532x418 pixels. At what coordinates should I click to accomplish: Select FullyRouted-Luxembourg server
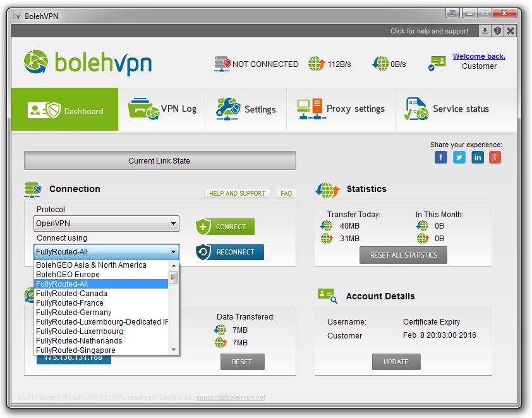pos(101,331)
